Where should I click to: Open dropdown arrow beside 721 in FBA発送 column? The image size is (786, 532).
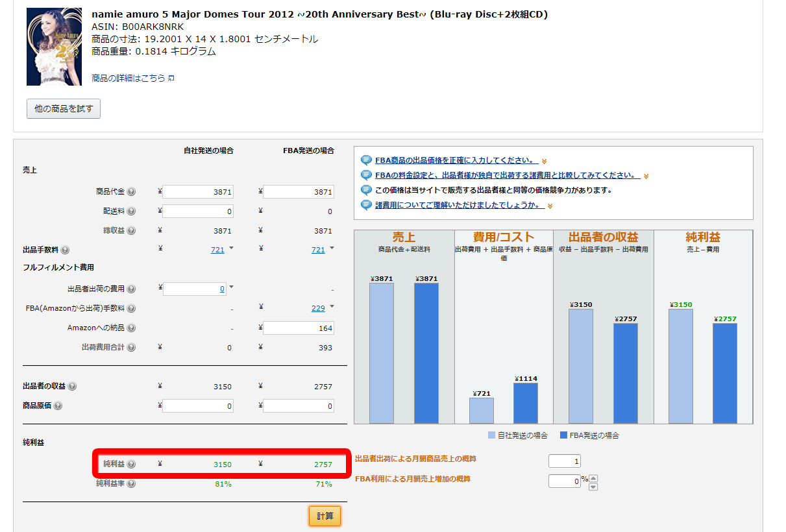pos(332,248)
